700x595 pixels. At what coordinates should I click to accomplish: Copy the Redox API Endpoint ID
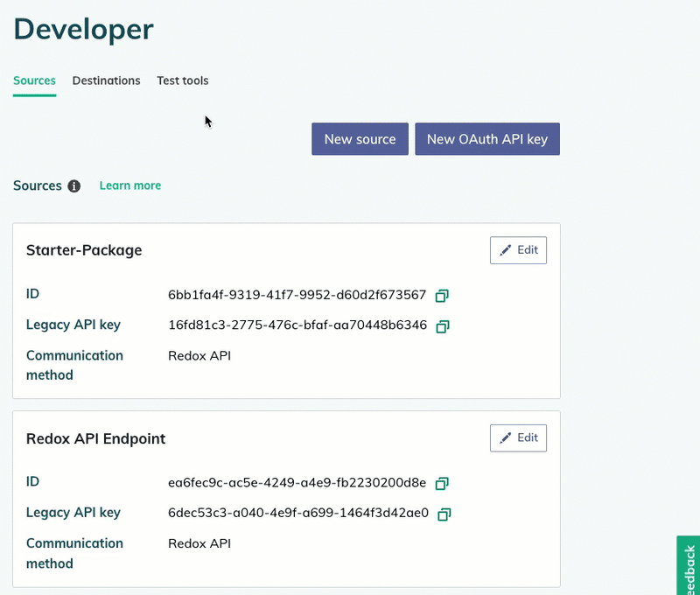tap(443, 483)
